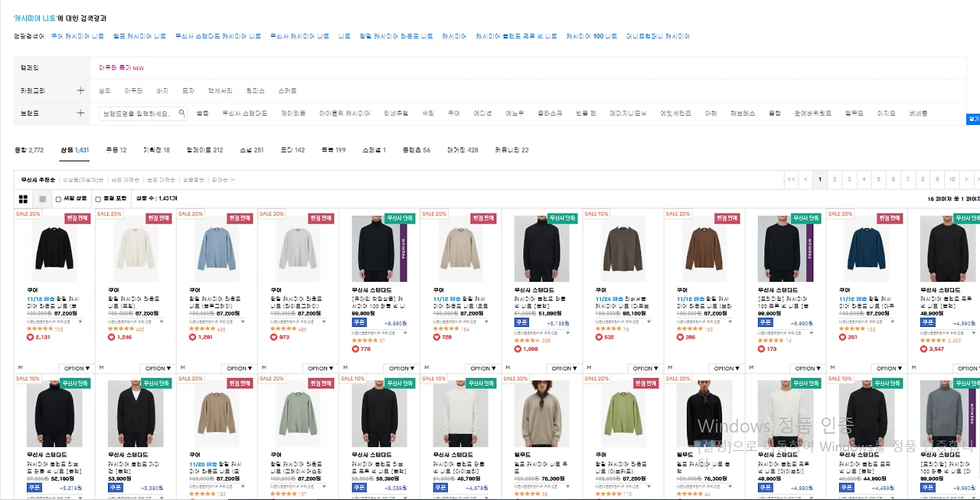
Task: Click the heart icon showing 3,547
Action: (x=923, y=349)
